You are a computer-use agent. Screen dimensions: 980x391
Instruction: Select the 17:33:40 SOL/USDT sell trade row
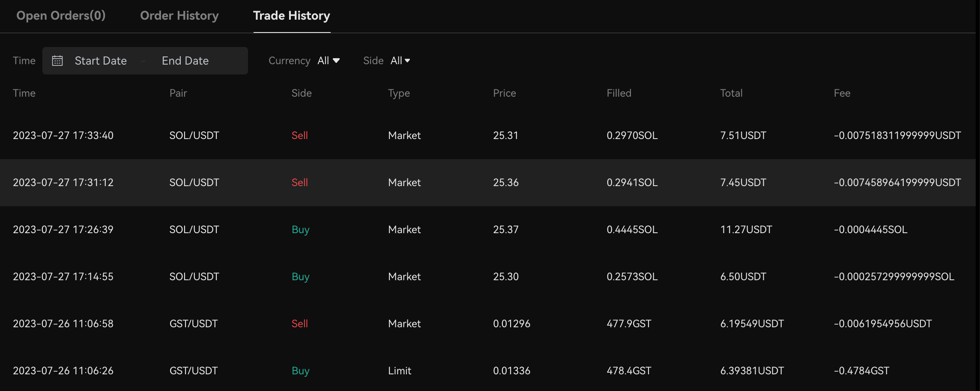487,136
